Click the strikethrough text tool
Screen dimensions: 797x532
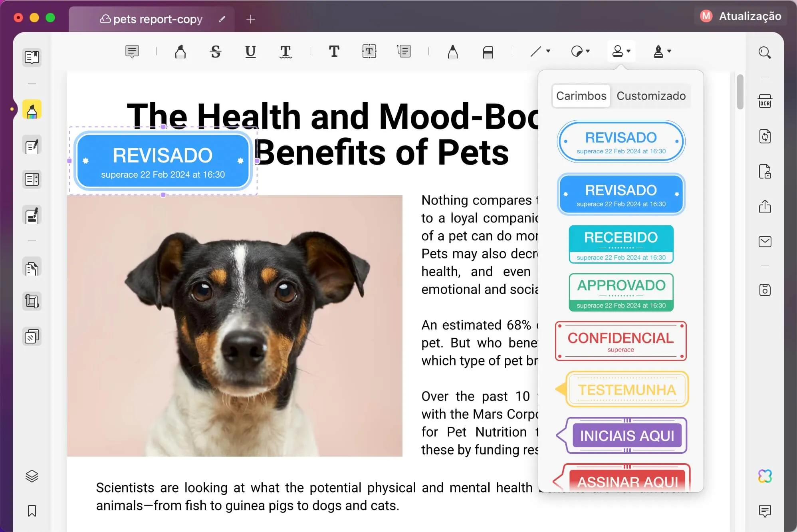(216, 52)
